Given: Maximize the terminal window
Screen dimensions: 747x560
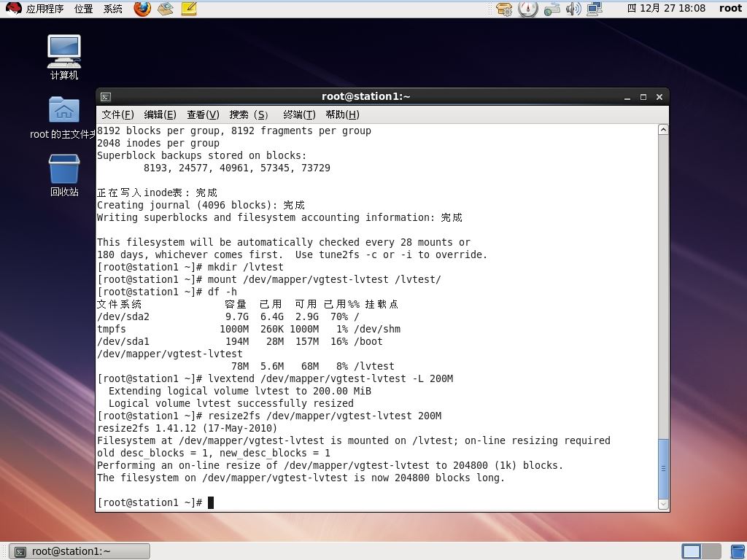Looking at the screenshot, I should coord(643,97).
